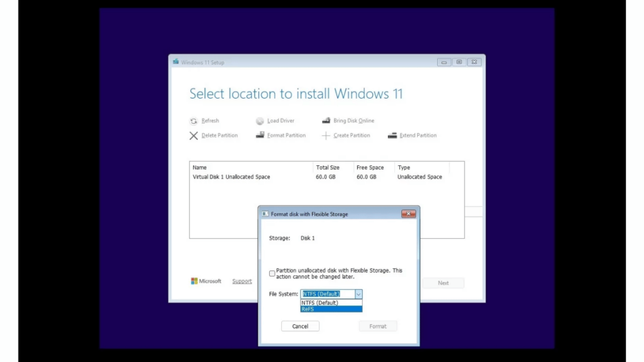Click the Extend Partition icon

[x=392, y=135]
